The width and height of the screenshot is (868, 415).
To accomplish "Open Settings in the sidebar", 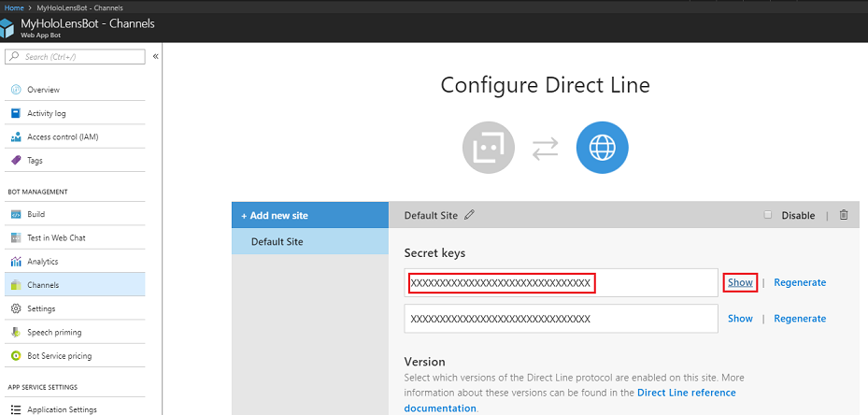I will pyautogui.click(x=41, y=308).
